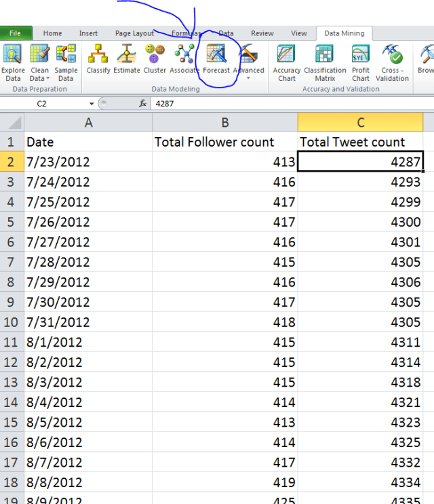Open the File tab
This screenshot has height=504, width=434.
coord(16,33)
